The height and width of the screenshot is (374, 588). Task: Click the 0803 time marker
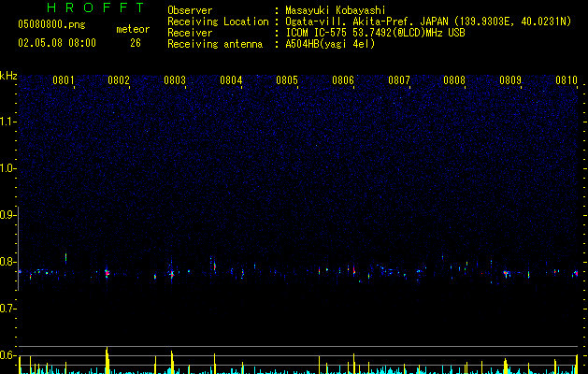point(175,80)
